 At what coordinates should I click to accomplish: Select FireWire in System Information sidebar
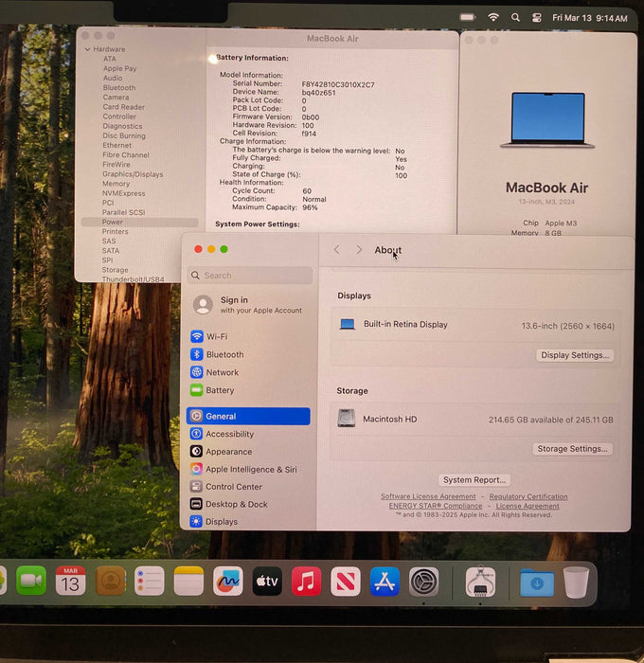(x=116, y=165)
